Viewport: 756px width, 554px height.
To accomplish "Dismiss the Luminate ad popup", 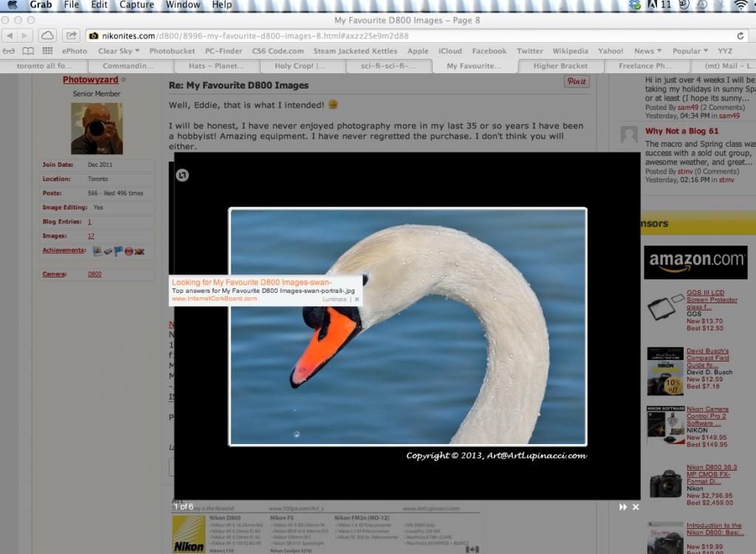I will (357, 299).
